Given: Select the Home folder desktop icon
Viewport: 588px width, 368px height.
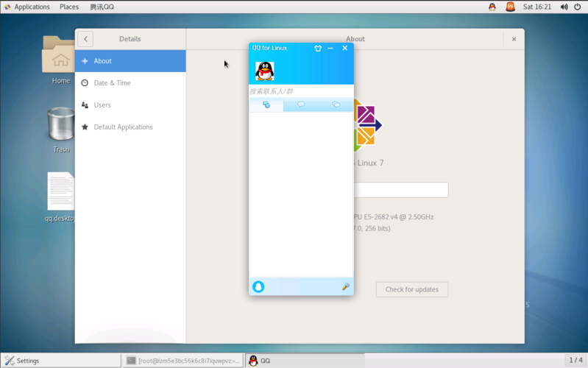Looking at the screenshot, I should point(60,60).
